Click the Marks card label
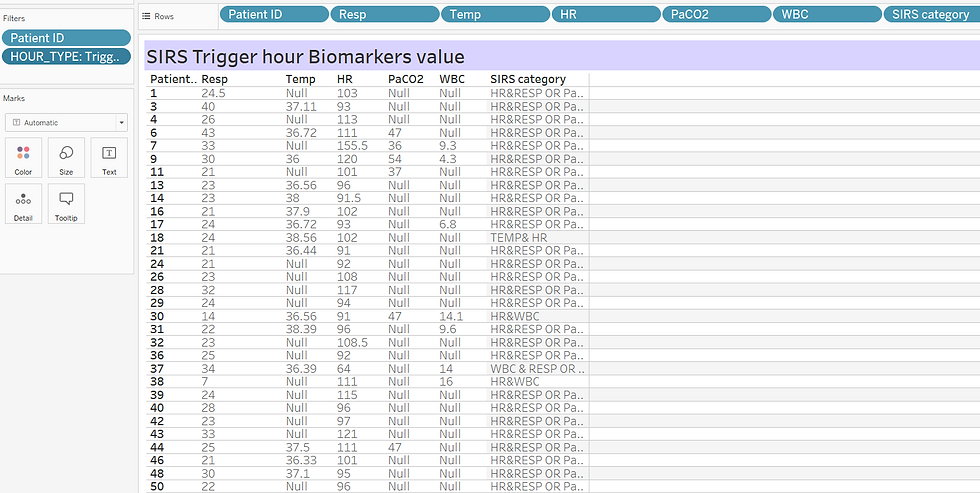Screen dimensions: 980x493 pyautogui.click(x=13, y=98)
